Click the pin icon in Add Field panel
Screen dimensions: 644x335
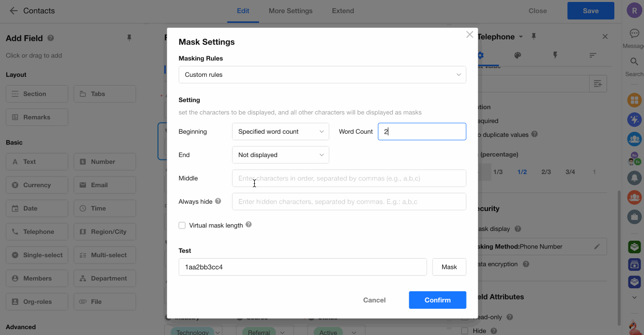click(129, 38)
